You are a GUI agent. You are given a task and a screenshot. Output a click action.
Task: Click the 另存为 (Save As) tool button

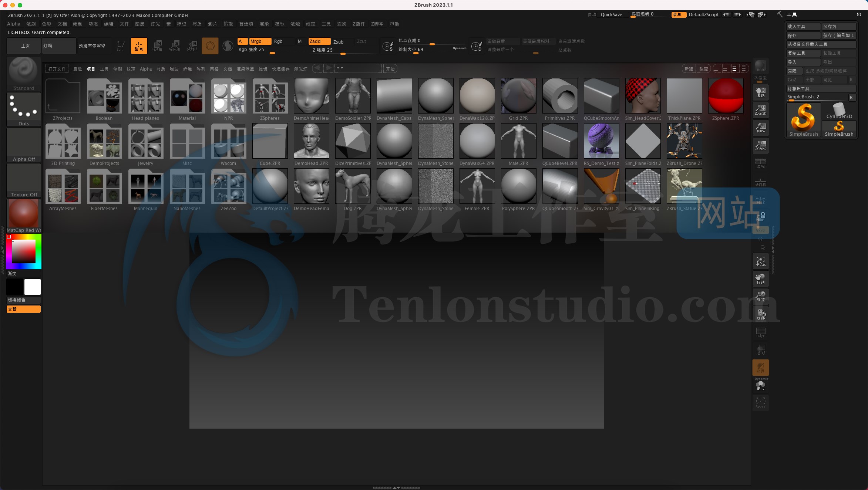[x=839, y=27]
